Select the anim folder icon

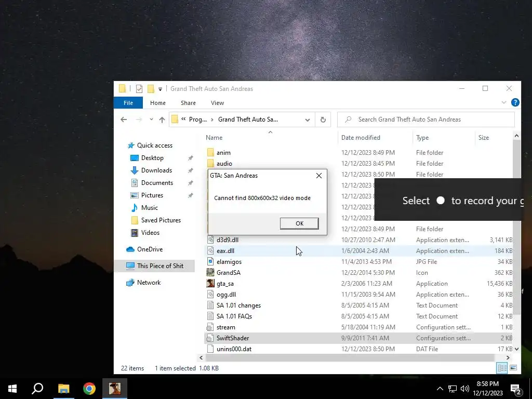point(210,153)
